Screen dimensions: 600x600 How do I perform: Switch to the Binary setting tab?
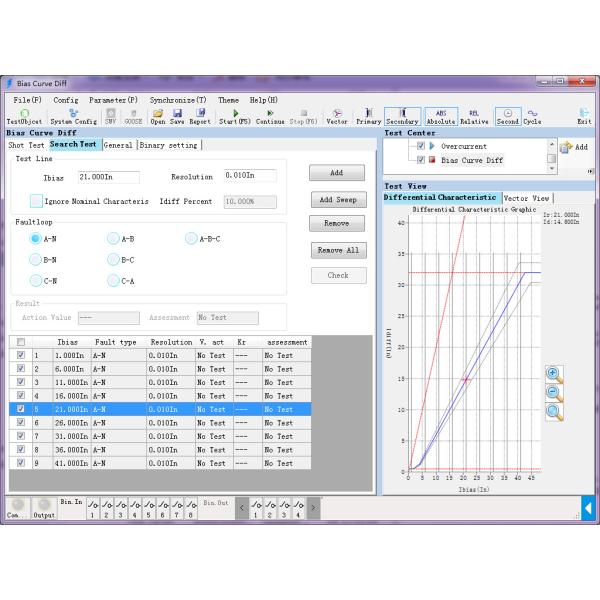[x=168, y=145]
